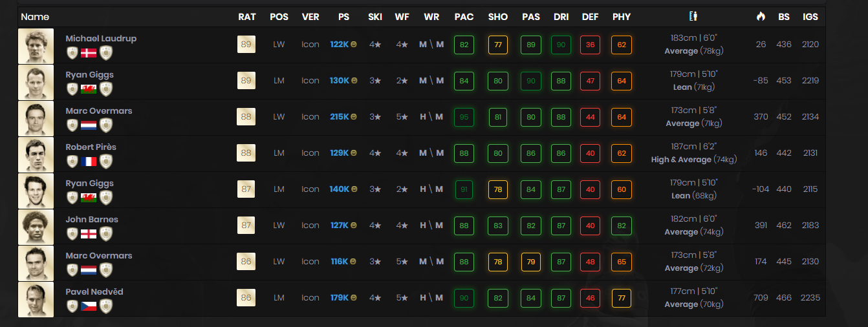868x327 pixels.
Task: Open the John Barnes player link
Action: coord(92,219)
